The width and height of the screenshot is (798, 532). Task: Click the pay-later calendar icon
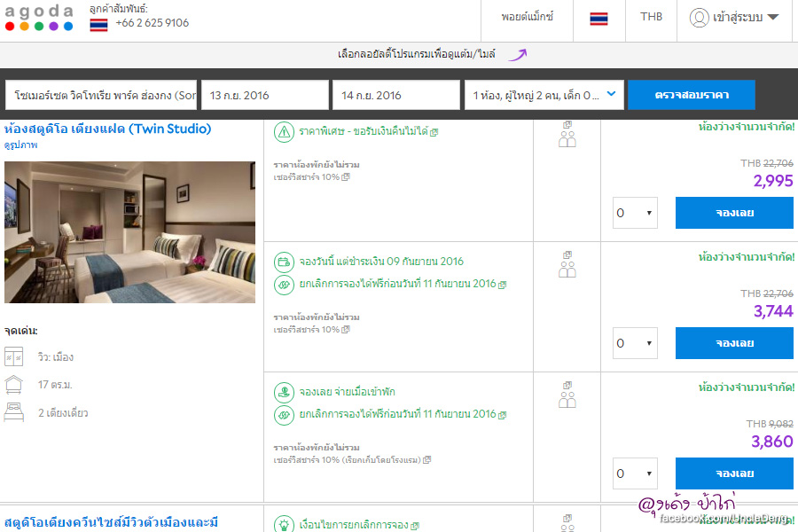[x=284, y=262]
